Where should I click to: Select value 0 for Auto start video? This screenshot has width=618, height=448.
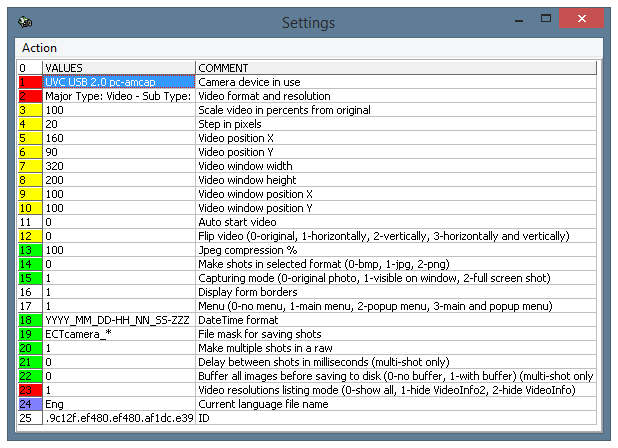(x=119, y=222)
